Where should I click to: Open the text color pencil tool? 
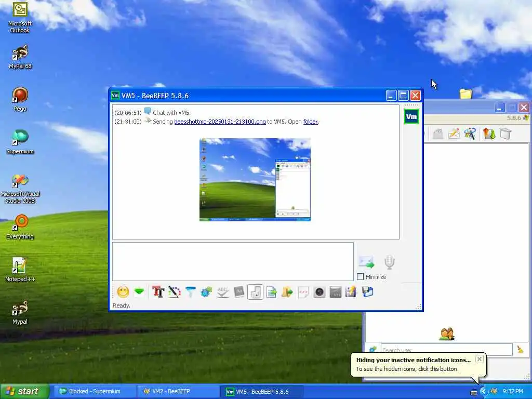tap(175, 292)
